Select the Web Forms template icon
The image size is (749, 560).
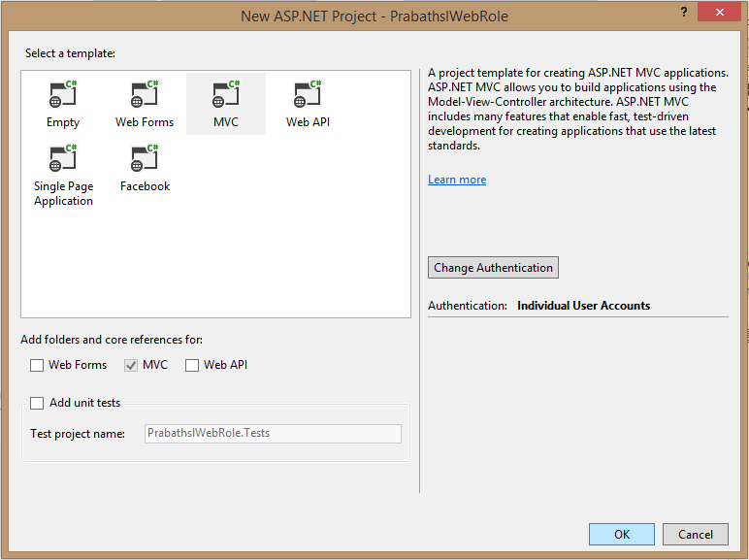click(x=145, y=94)
